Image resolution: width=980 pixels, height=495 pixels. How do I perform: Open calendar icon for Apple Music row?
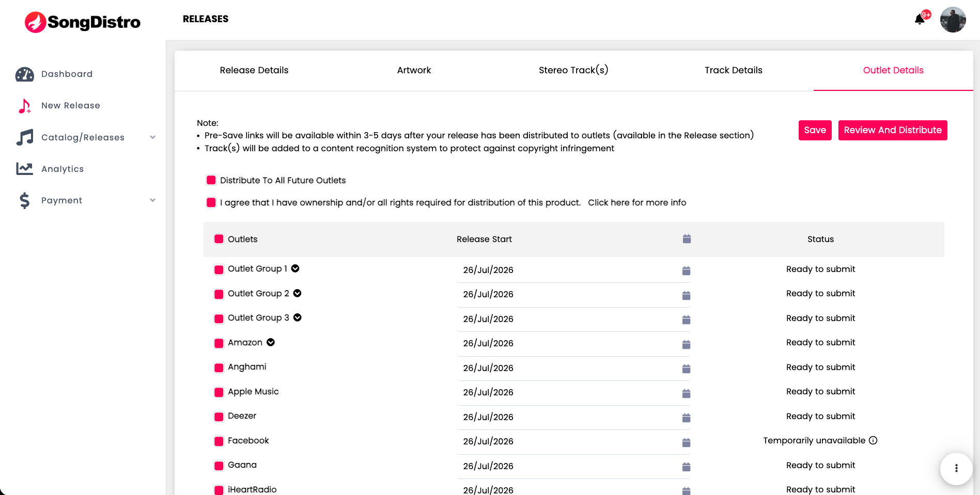click(x=686, y=393)
